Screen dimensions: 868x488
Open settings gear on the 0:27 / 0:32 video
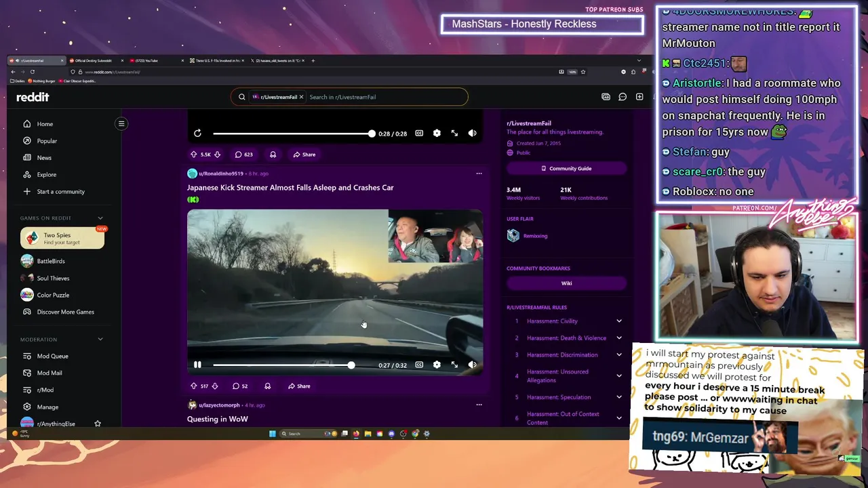click(x=437, y=365)
